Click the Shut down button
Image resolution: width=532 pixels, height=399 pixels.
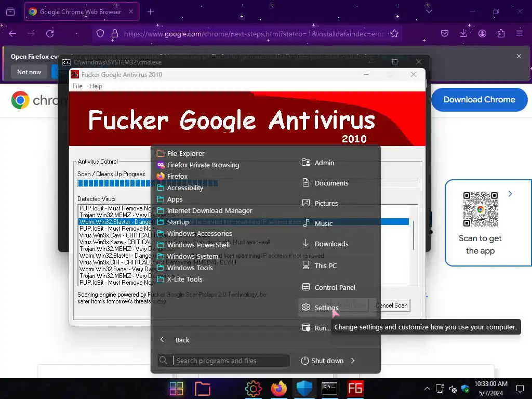[322, 361]
